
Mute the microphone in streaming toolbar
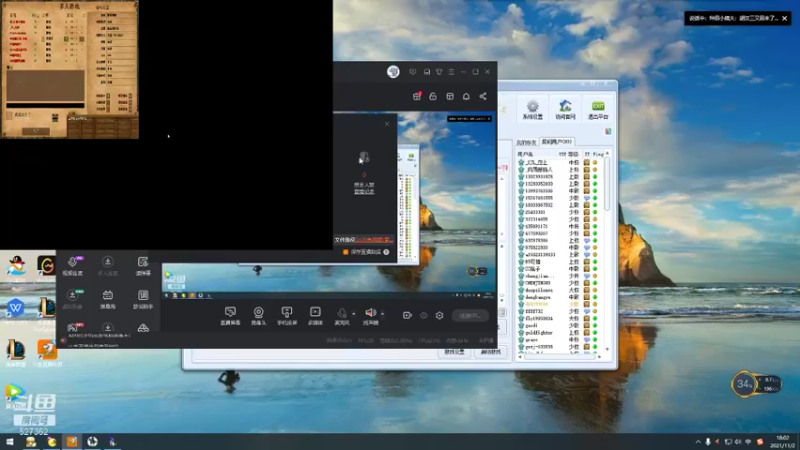point(341,313)
